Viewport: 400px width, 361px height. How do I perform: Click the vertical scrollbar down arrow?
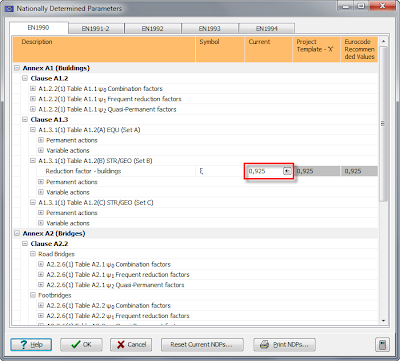click(383, 321)
